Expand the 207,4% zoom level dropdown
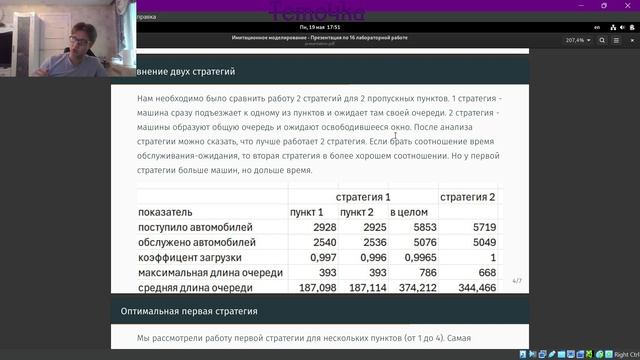The image size is (640, 360). click(578, 40)
